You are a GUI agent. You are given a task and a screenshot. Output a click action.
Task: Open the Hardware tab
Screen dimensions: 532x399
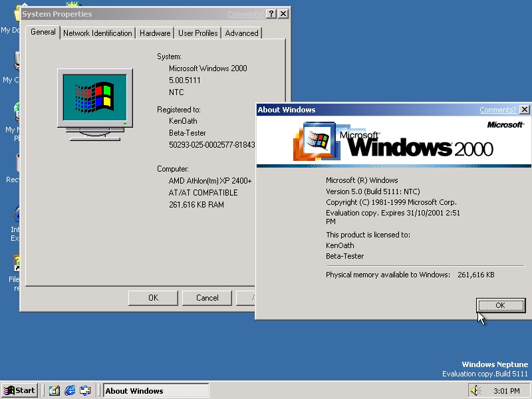[x=155, y=33]
